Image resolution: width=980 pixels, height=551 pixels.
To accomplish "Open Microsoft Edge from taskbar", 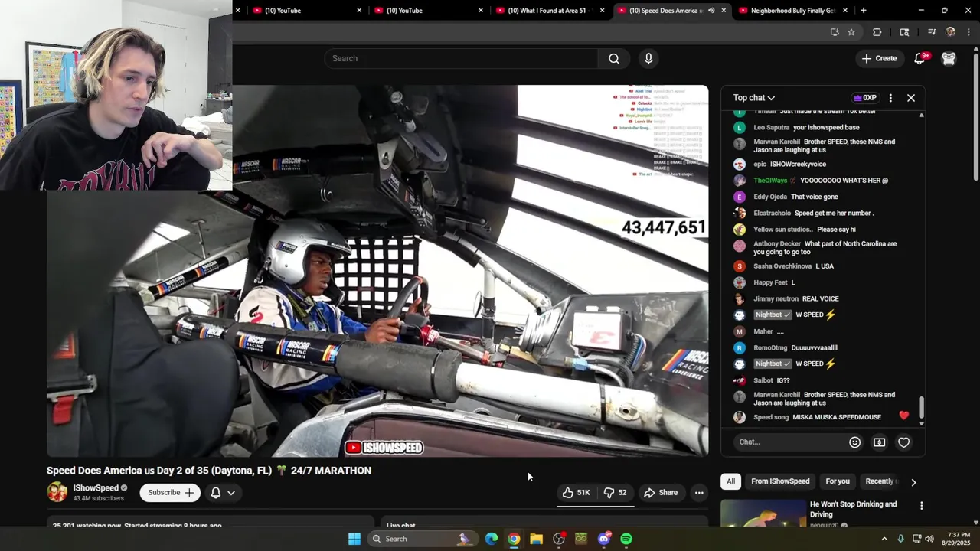I will 492,539.
